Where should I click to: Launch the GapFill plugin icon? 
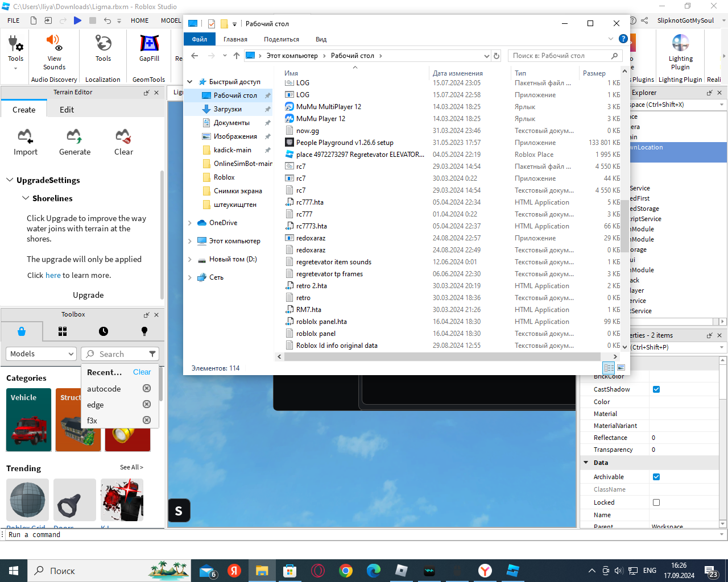[149, 43]
